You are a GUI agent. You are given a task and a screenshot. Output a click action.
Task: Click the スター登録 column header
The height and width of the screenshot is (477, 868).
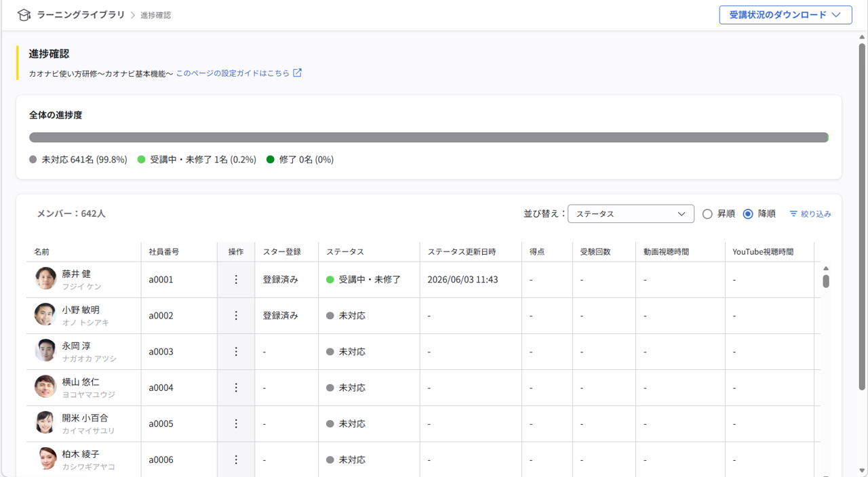click(281, 252)
